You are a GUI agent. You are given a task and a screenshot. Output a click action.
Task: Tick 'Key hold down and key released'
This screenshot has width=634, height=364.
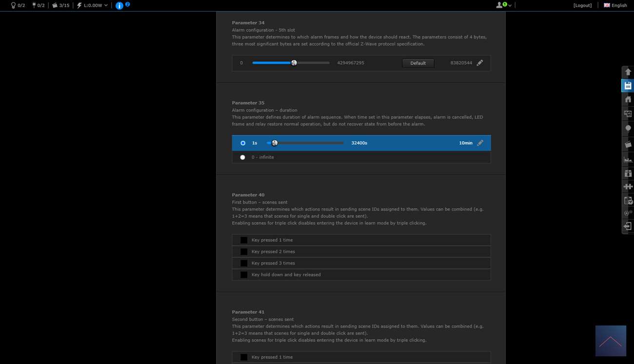pyautogui.click(x=244, y=275)
